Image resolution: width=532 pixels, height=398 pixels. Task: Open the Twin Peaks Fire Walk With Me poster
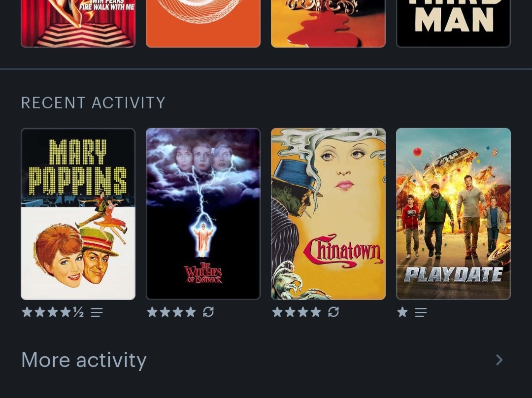78,24
